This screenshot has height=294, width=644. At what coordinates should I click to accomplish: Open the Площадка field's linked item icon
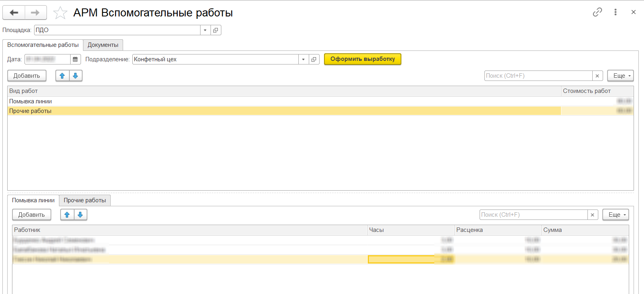coord(216,30)
